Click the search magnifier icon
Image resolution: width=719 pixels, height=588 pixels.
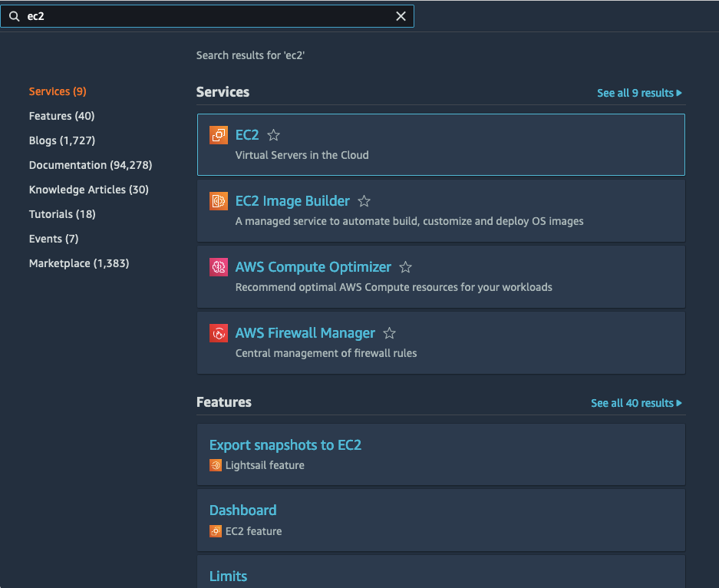point(15,17)
